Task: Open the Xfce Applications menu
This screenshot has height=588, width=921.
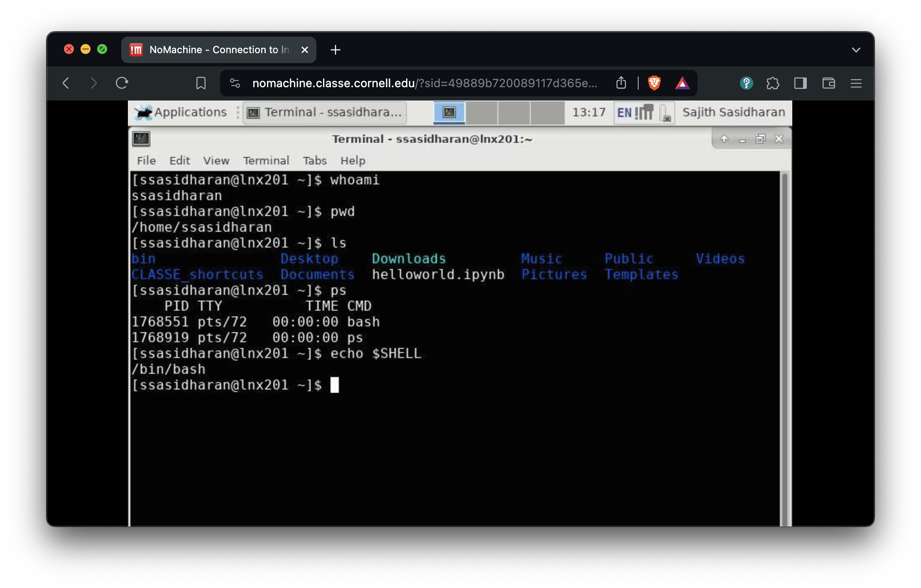Action: tap(181, 112)
